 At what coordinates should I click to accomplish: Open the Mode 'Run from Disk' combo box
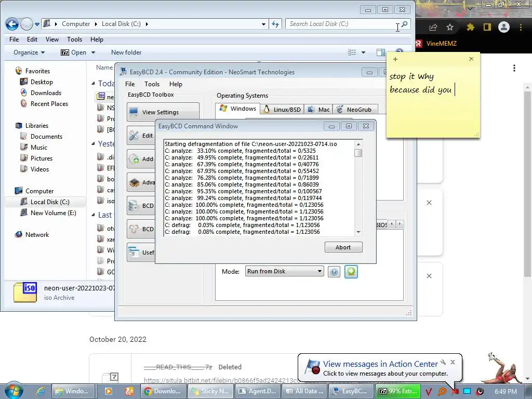point(284,271)
